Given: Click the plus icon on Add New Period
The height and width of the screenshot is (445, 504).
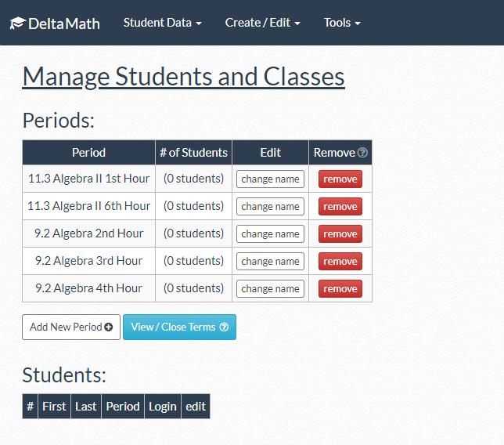Looking at the screenshot, I should tap(108, 327).
